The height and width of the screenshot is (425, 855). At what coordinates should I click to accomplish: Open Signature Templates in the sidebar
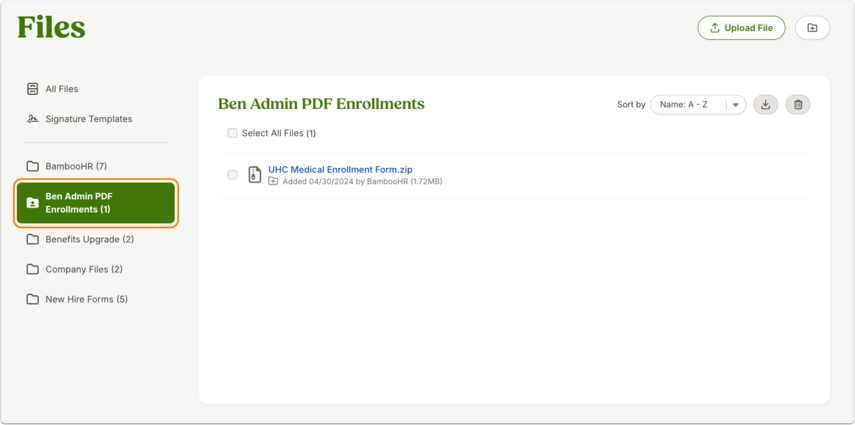click(80, 119)
